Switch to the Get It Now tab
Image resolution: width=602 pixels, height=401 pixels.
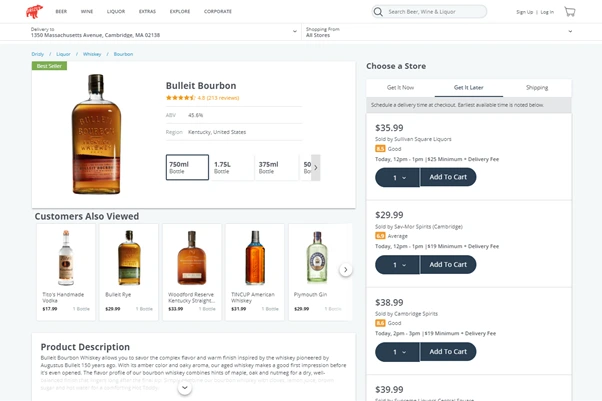point(400,88)
